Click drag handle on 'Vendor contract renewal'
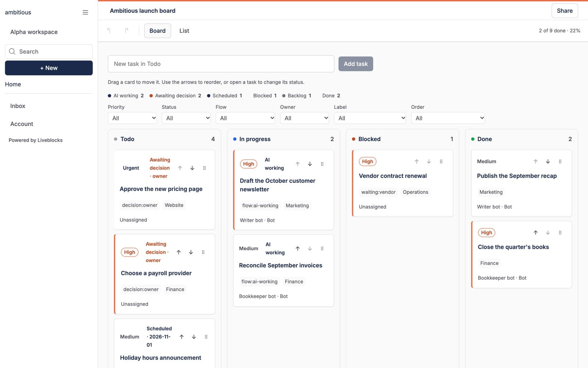The image size is (588, 368). [441, 162]
